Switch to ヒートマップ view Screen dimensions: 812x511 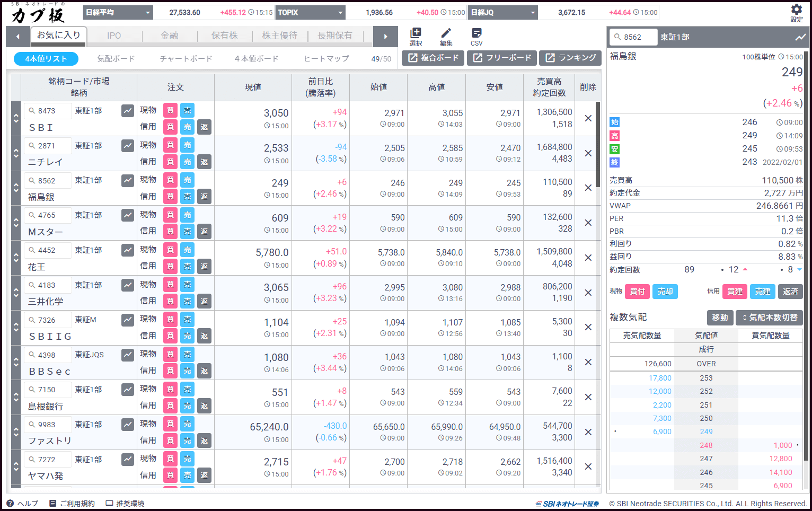click(x=326, y=59)
